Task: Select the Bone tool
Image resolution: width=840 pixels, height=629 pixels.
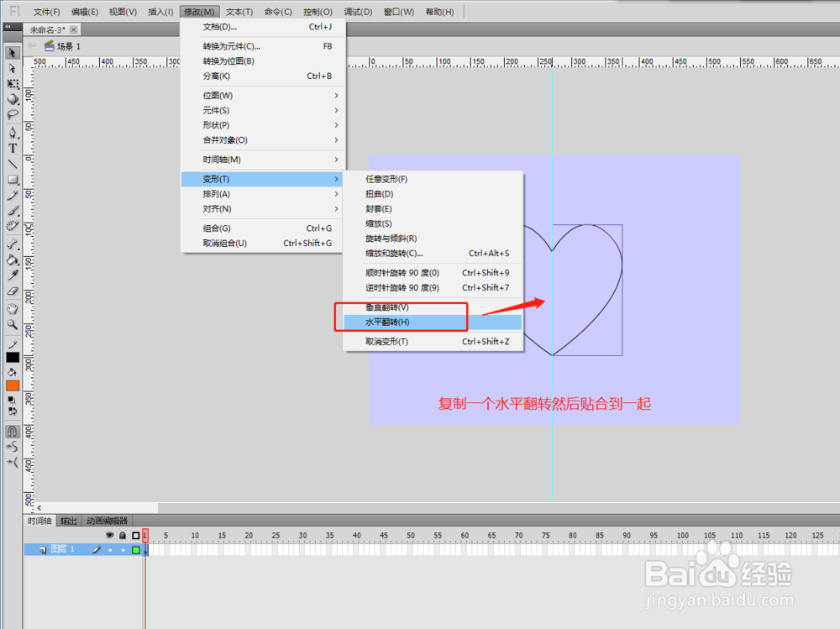Action: click(x=13, y=244)
